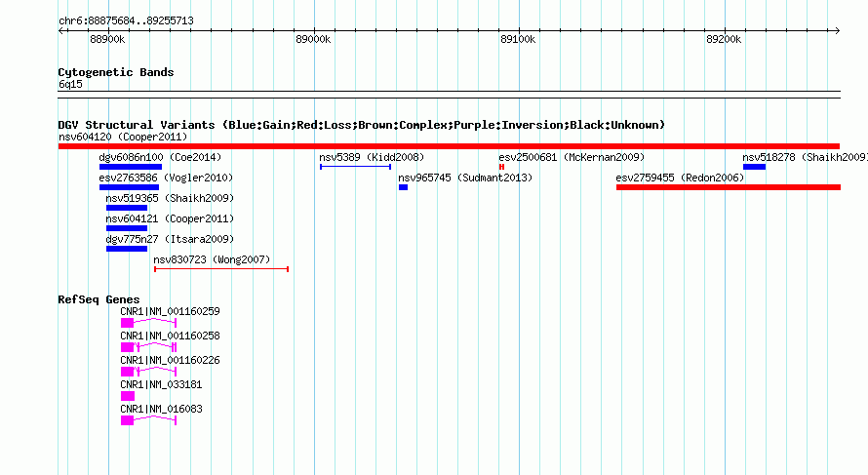
Task: Click the RefSeq Genes track title
Action: click(x=99, y=299)
